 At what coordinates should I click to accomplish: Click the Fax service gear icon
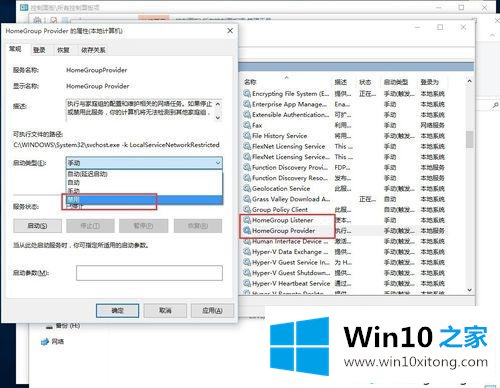(x=247, y=125)
